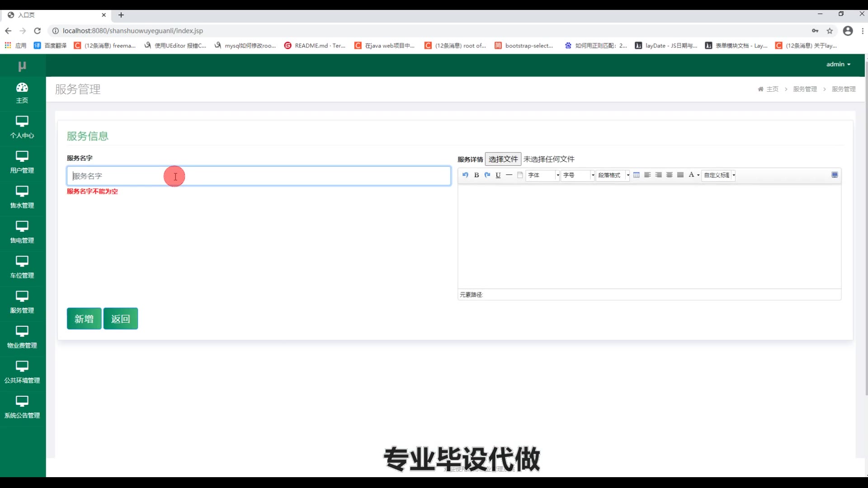Click 选择文件 file chooser button
The image size is (868, 488).
click(x=503, y=159)
